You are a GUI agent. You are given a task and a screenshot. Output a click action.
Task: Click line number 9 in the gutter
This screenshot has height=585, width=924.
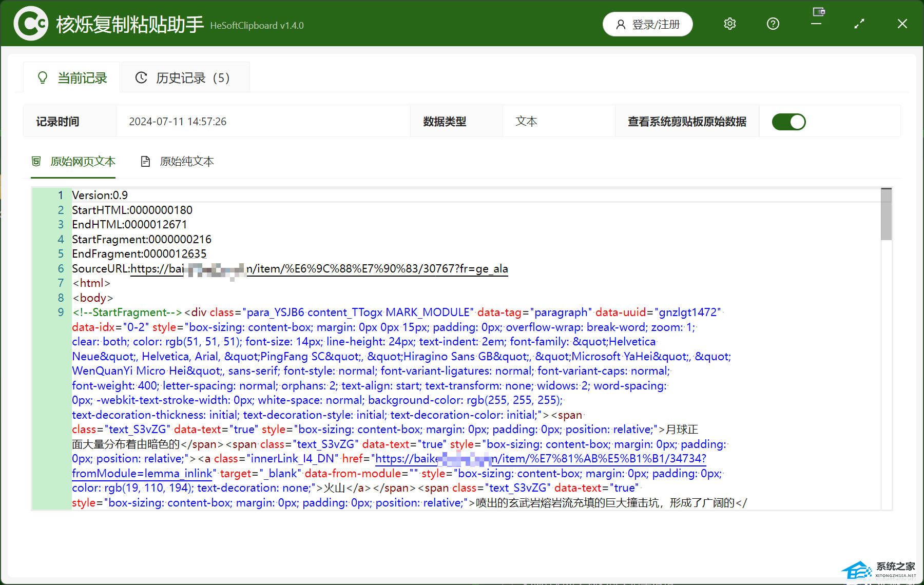(61, 313)
